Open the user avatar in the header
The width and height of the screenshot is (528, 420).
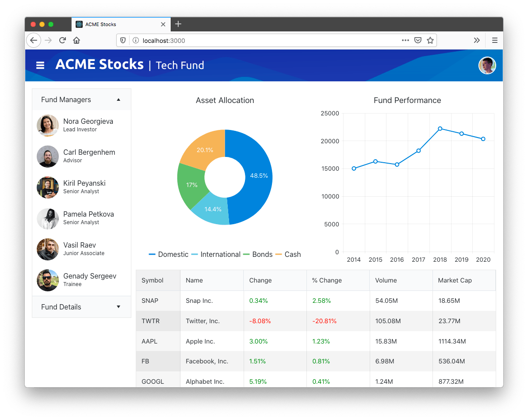tap(487, 65)
